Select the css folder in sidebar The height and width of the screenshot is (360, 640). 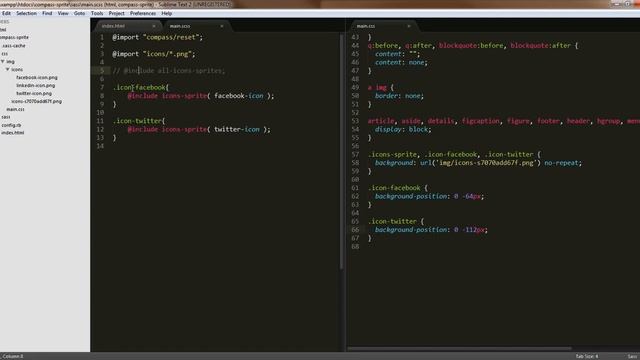(x=4, y=53)
